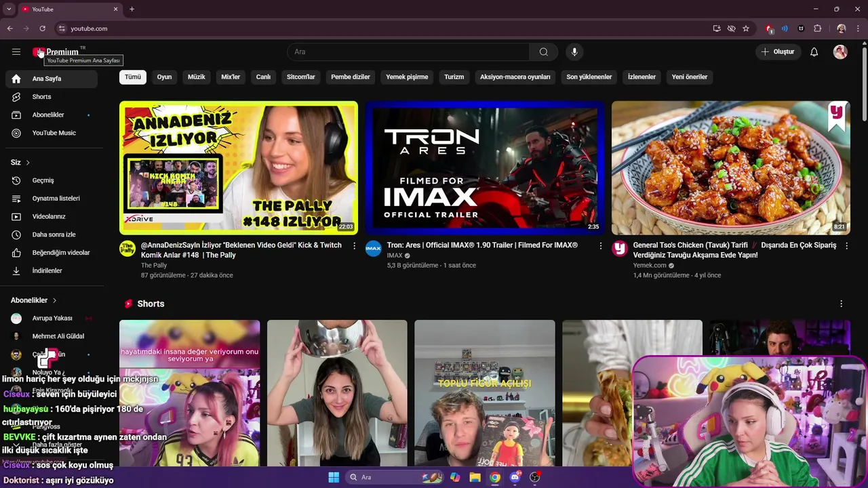Open the Windows Start menu
Viewport: 868px width, 488px height.
(334, 477)
